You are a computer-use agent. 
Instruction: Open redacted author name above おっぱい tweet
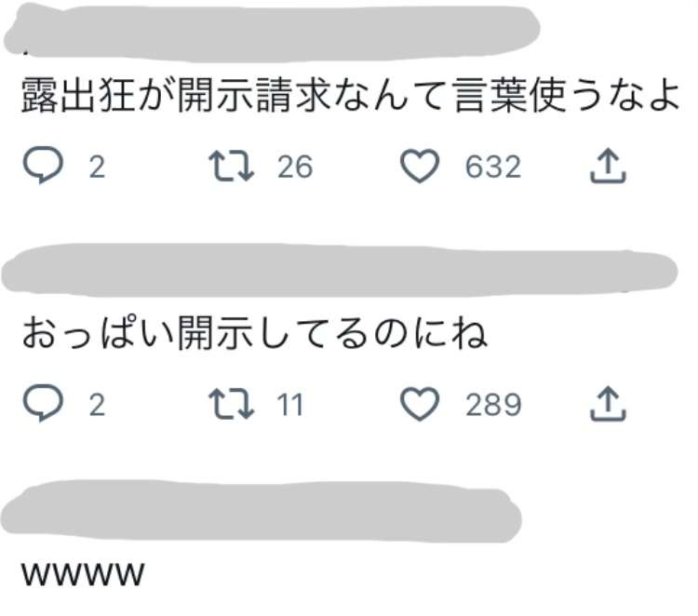339,270
